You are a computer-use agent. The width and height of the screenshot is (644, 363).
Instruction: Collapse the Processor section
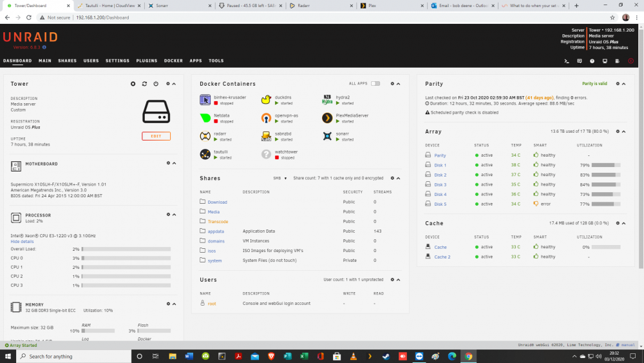tap(174, 215)
